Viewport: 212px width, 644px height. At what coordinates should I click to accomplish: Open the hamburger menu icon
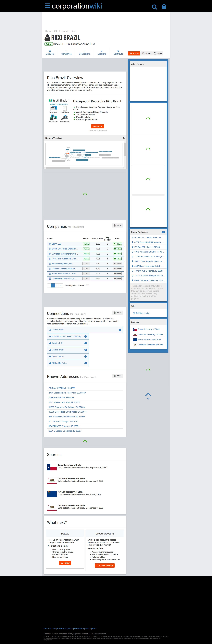tap(47, 6)
